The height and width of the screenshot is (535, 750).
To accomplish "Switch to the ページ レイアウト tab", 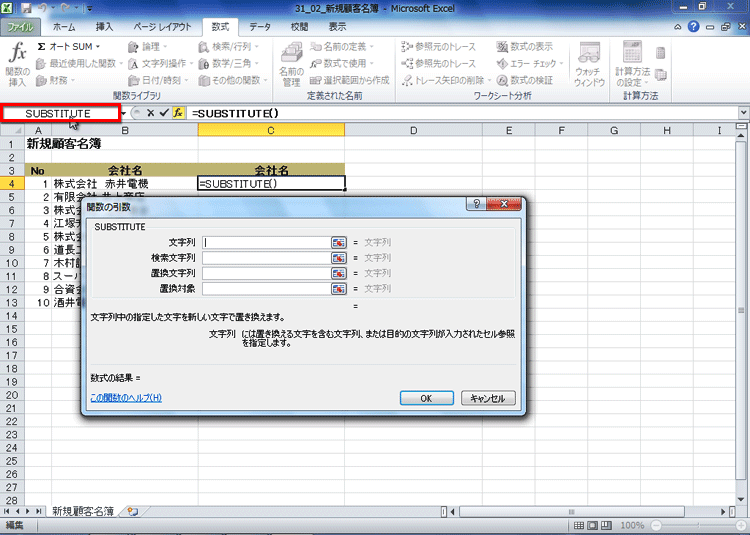I will click(162, 27).
